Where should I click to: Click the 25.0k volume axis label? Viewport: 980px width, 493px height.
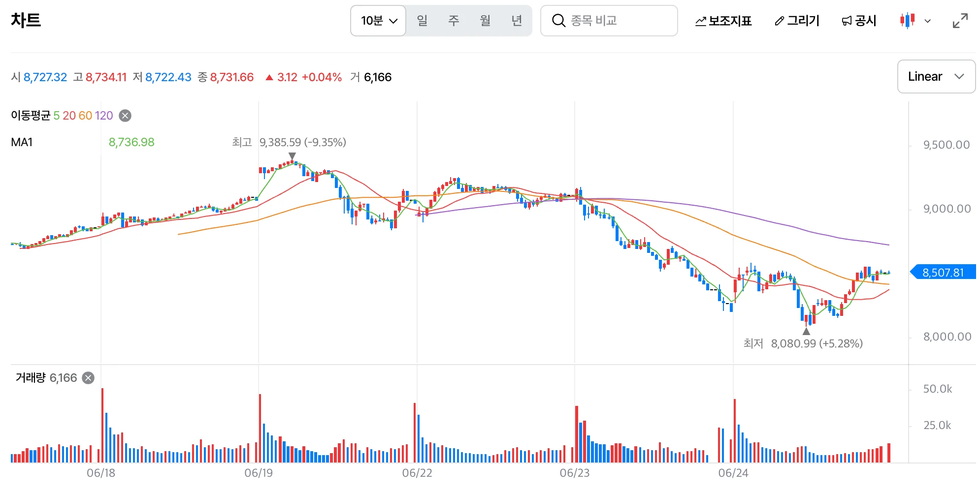tap(937, 425)
